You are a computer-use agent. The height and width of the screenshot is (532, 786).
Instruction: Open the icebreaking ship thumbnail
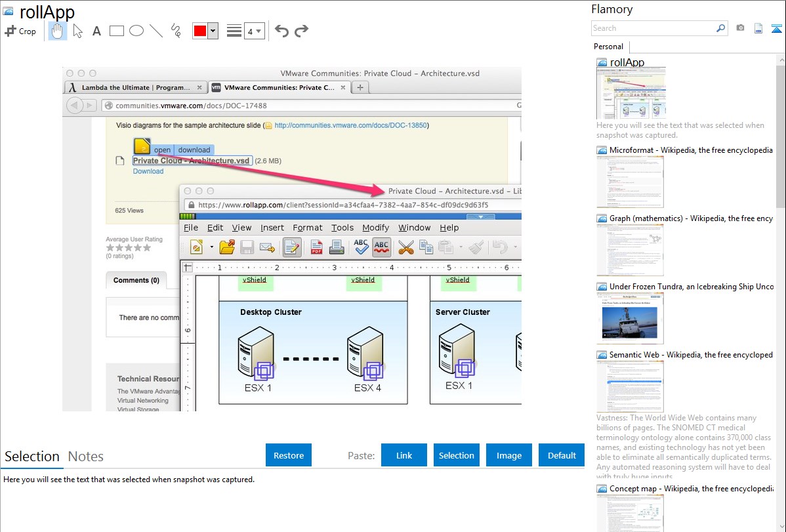630,318
